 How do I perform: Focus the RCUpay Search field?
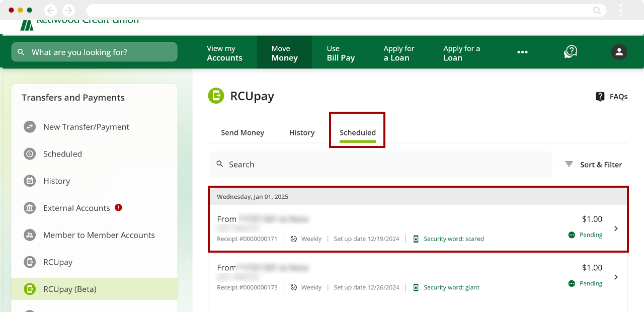coord(380,165)
